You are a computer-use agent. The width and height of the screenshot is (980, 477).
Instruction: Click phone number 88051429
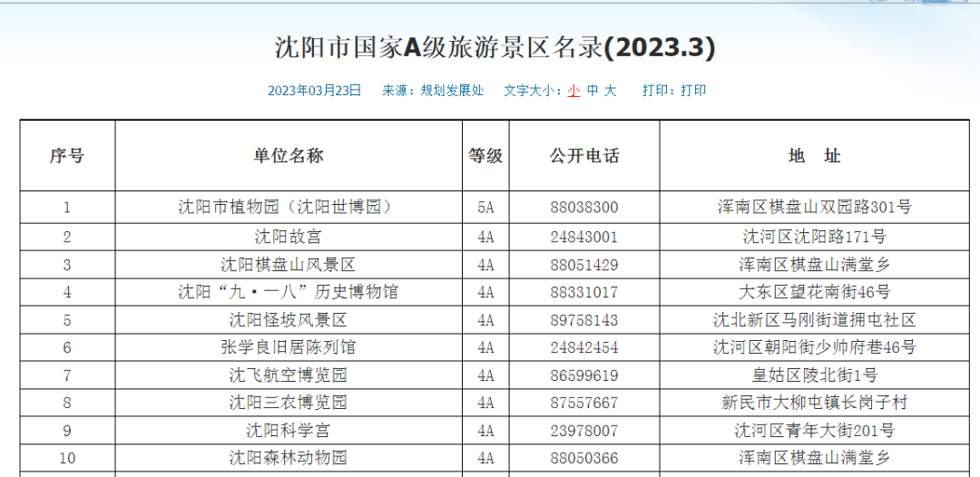[x=584, y=265]
